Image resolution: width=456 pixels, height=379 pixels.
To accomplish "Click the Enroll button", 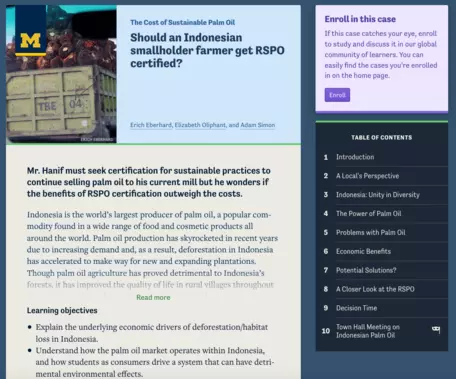I will (x=337, y=95).
